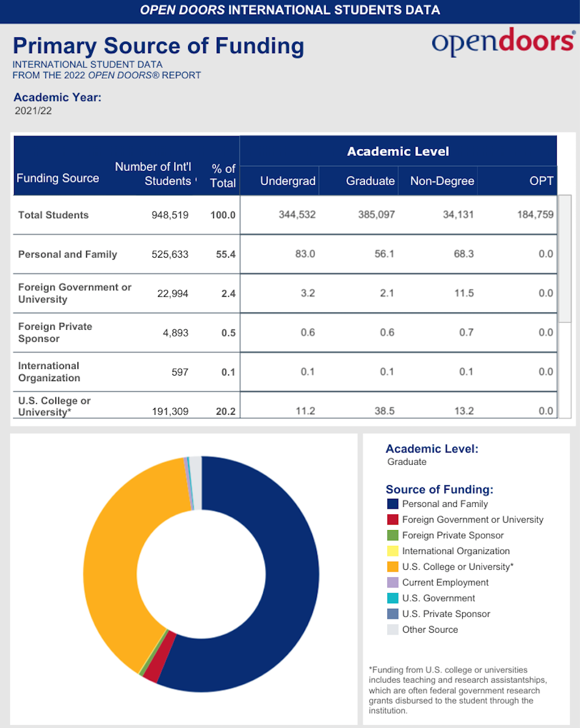Click the Foreign Private Sponsor legend swatch
Image resolution: width=580 pixels, height=728 pixels.
click(x=393, y=536)
